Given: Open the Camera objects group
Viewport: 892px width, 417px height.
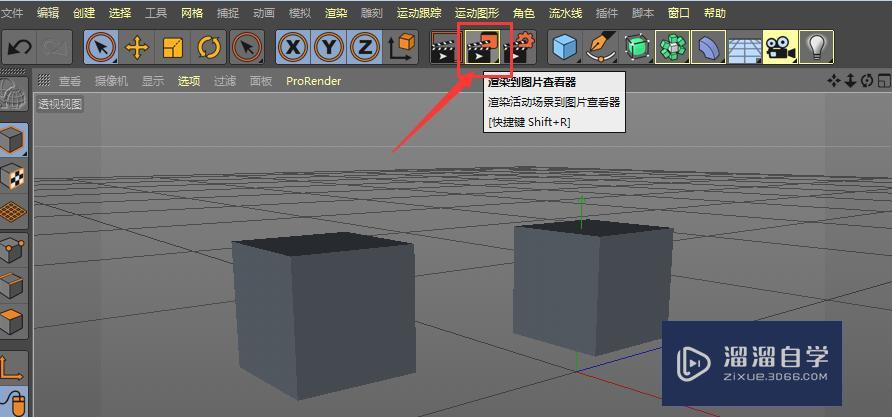Looking at the screenshot, I should pyautogui.click(x=780, y=47).
